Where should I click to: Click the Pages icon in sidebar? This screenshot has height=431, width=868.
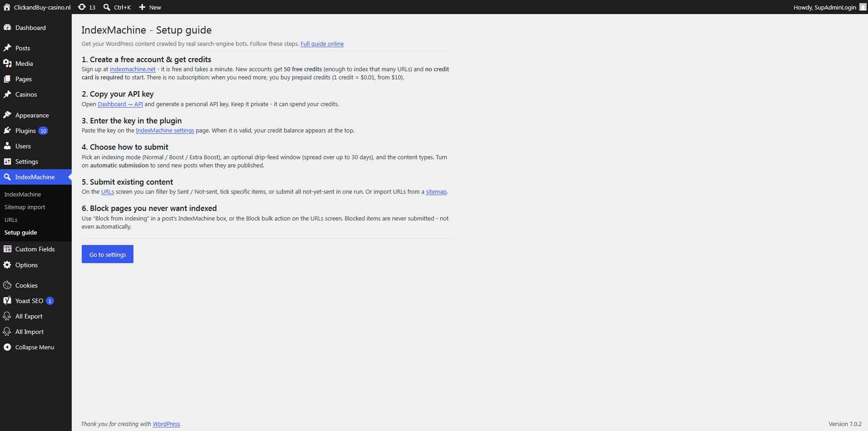7,78
